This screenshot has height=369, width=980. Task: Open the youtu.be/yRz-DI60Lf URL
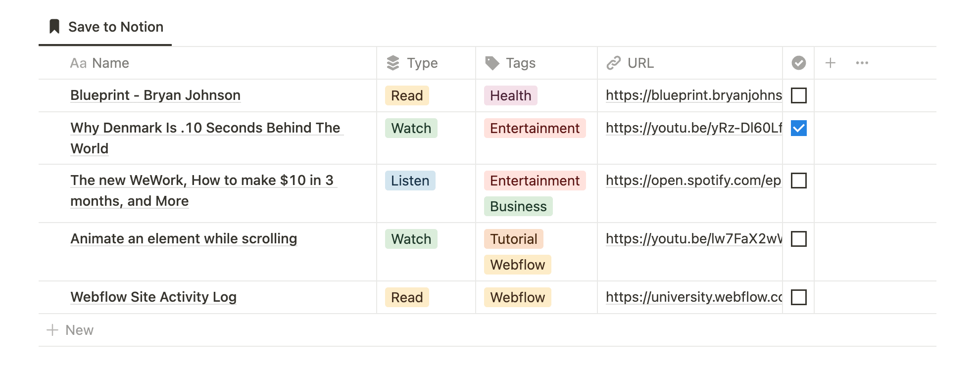[694, 128]
